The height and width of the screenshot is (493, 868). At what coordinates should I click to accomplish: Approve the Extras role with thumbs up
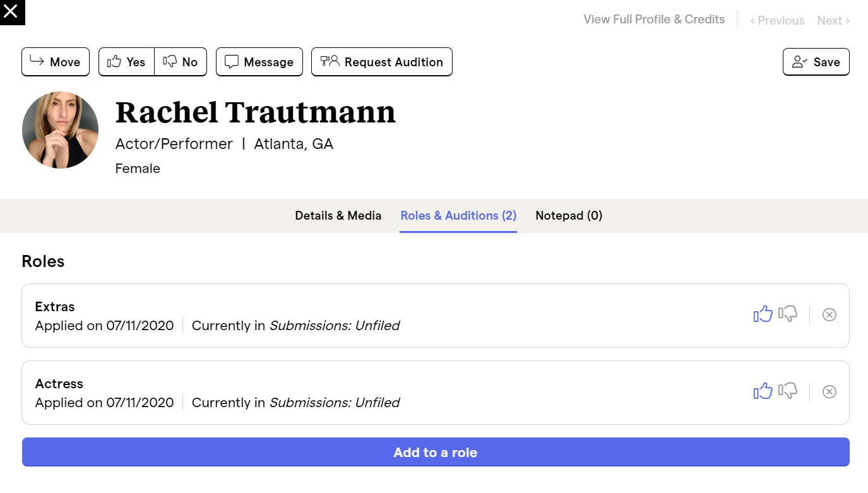[763, 314]
